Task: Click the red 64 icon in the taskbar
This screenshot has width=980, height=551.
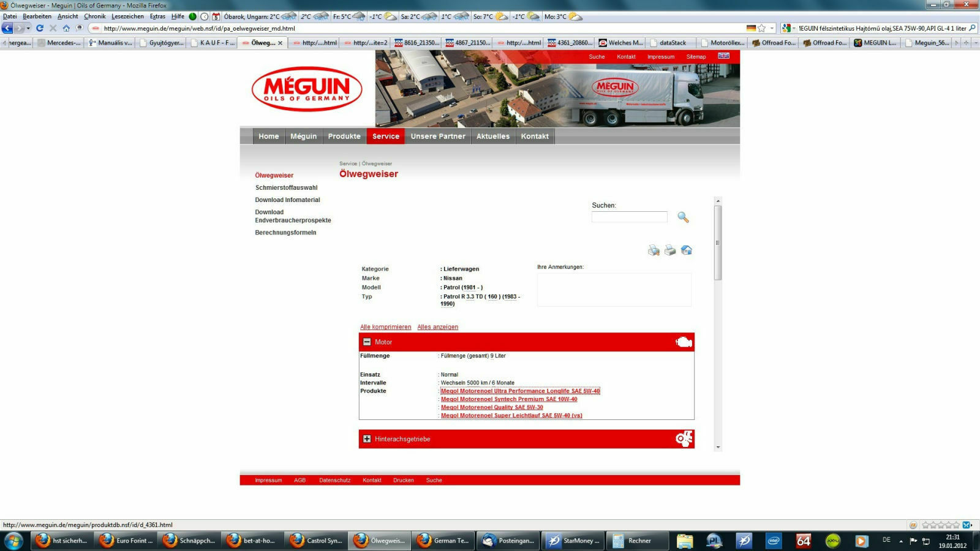Action: 804,541
